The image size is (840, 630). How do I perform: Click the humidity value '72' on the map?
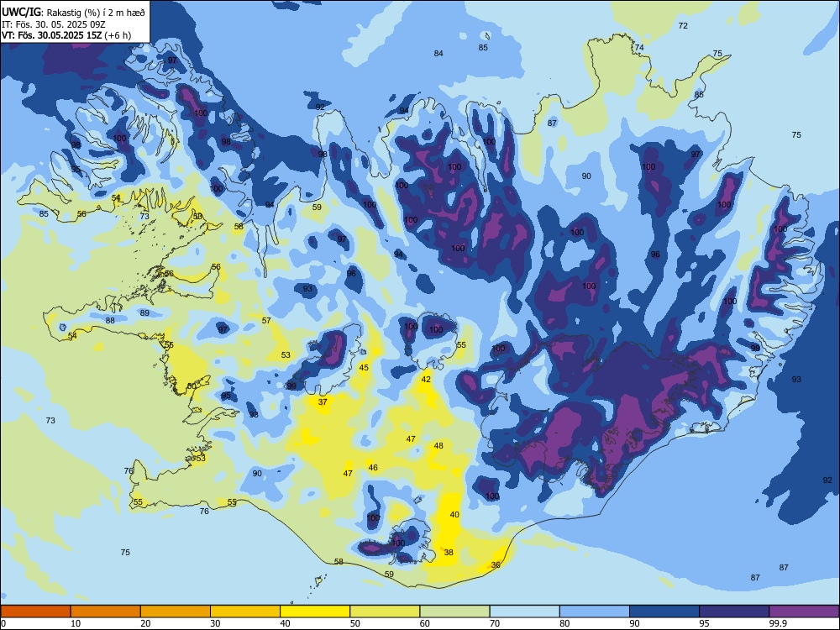pyautogui.click(x=682, y=26)
